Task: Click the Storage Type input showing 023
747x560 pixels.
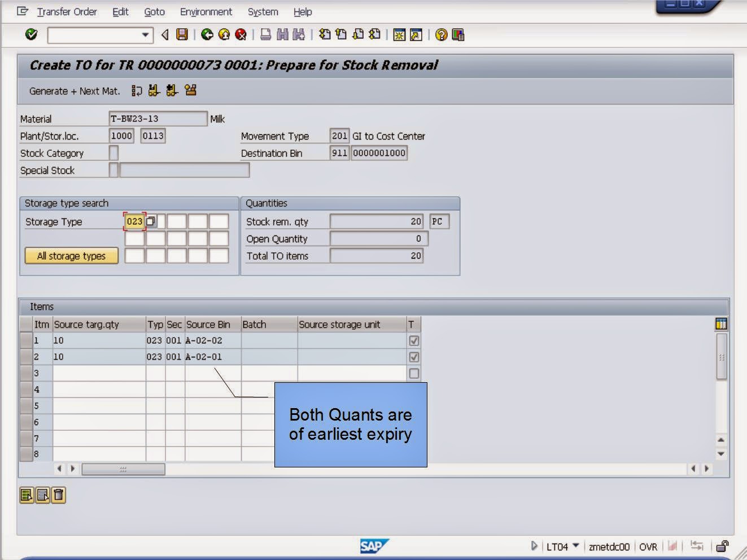Action: pyautogui.click(x=135, y=221)
